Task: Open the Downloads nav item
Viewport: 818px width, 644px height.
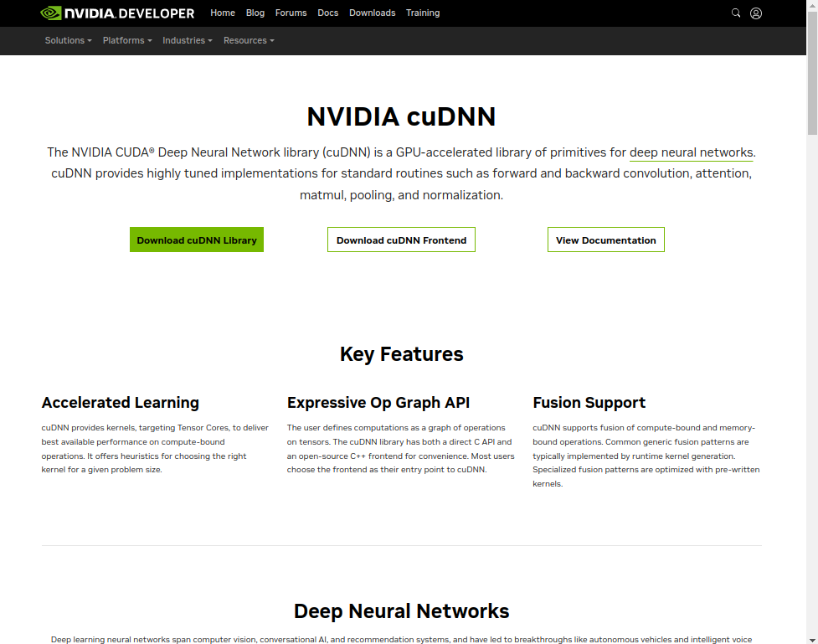Action: (372, 13)
